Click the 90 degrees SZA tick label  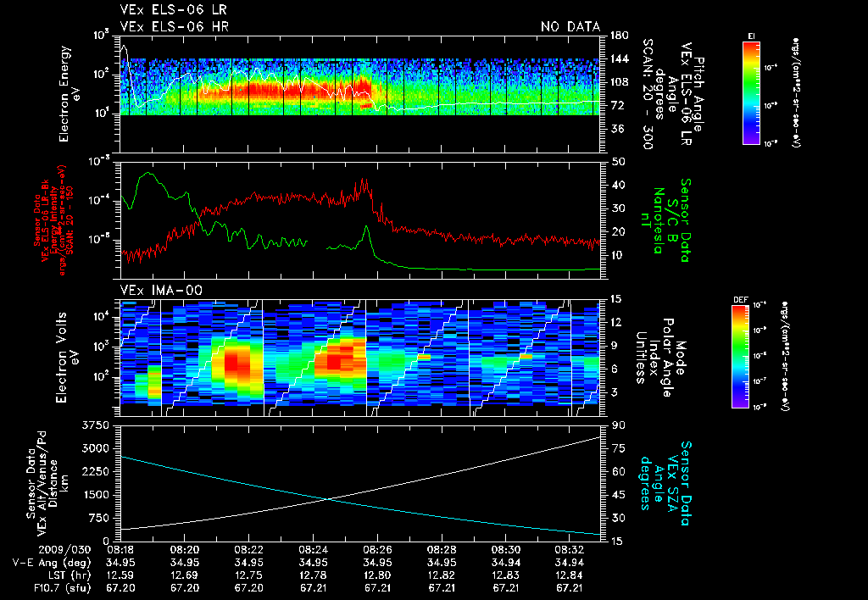coord(618,425)
